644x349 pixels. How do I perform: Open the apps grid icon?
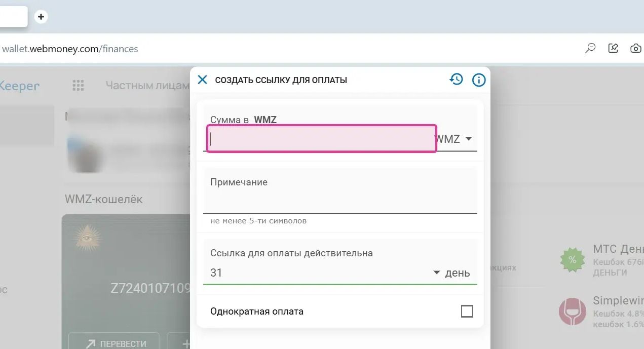point(78,86)
